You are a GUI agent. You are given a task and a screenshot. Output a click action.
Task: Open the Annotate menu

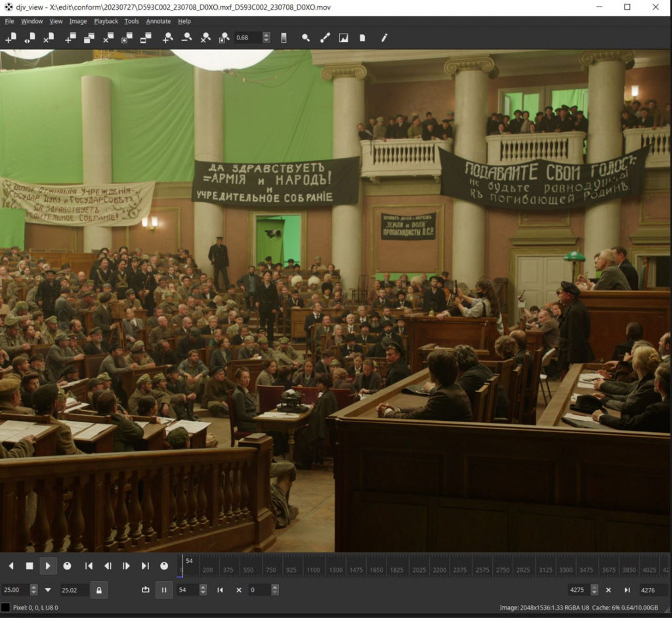[x=158, y=21]
